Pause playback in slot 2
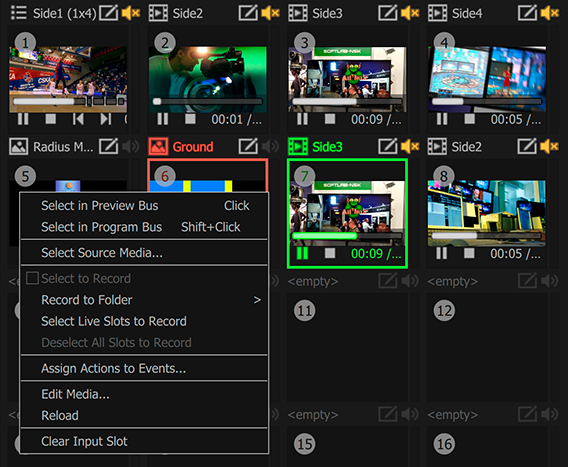 [163, 119]
